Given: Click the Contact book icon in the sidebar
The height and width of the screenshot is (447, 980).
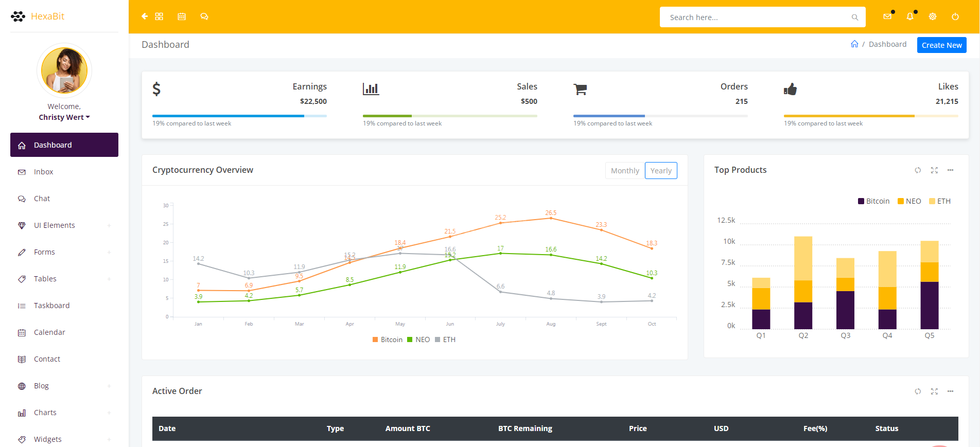Looking at the screenshot, I should [22, 360].
